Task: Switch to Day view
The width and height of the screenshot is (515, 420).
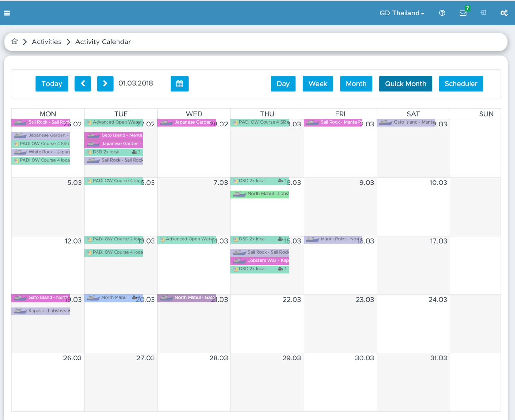Action: tap(283, 84)
